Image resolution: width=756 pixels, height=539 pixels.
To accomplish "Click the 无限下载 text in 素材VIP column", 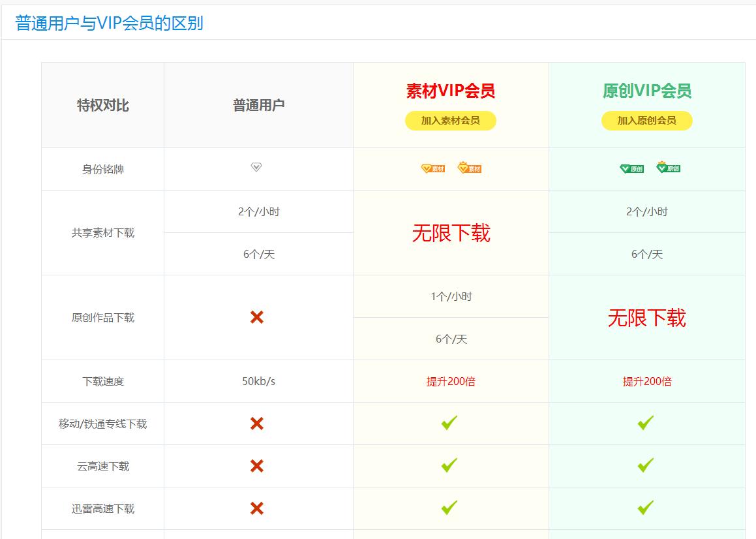I will [x=451, y=233].
